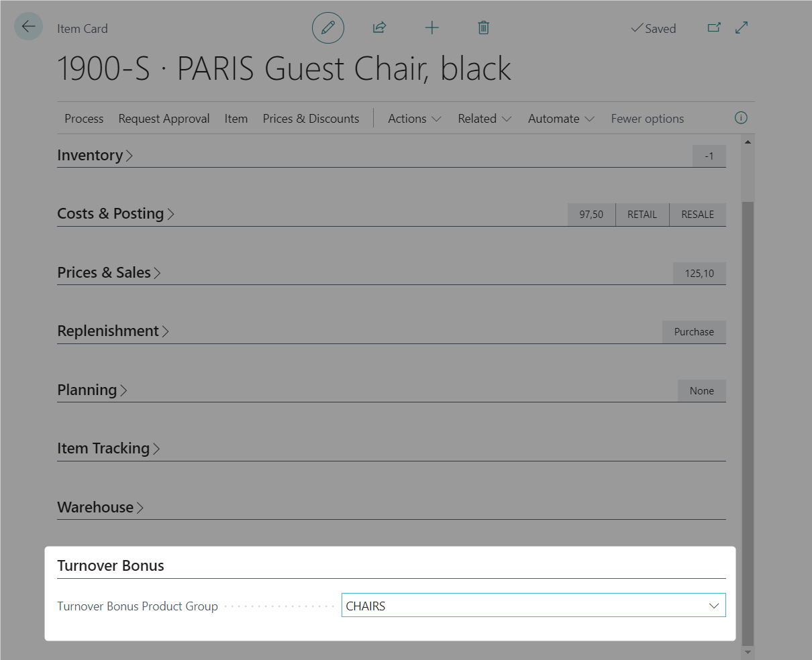Open the Actions dropdown menu

click(x=414, y=119)
